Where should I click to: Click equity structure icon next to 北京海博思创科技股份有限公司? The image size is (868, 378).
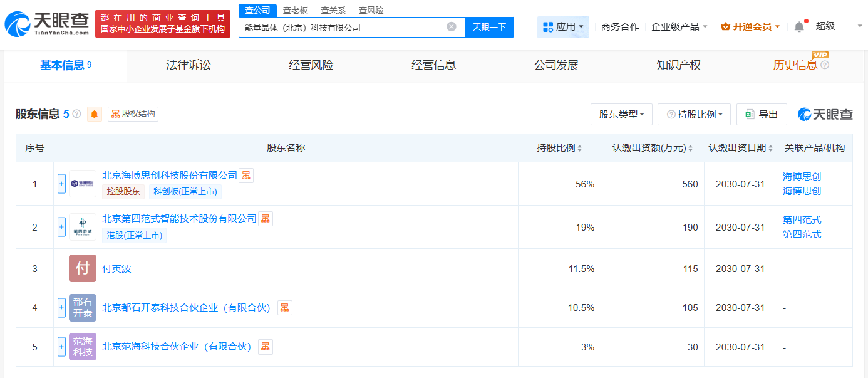click(x=246, y=176)
